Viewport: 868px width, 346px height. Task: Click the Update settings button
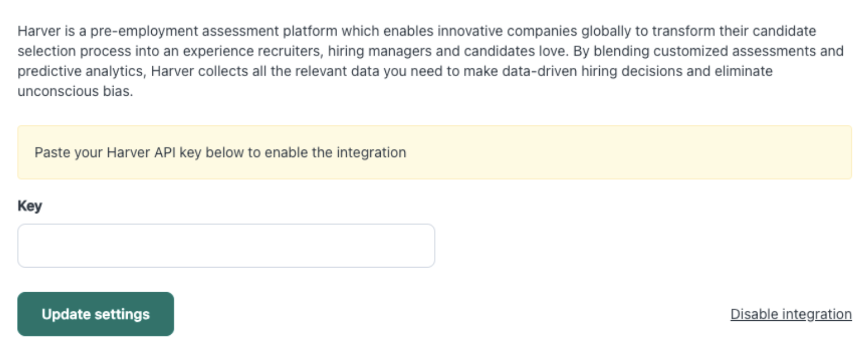pyautogui.click(x=96, y=314)
